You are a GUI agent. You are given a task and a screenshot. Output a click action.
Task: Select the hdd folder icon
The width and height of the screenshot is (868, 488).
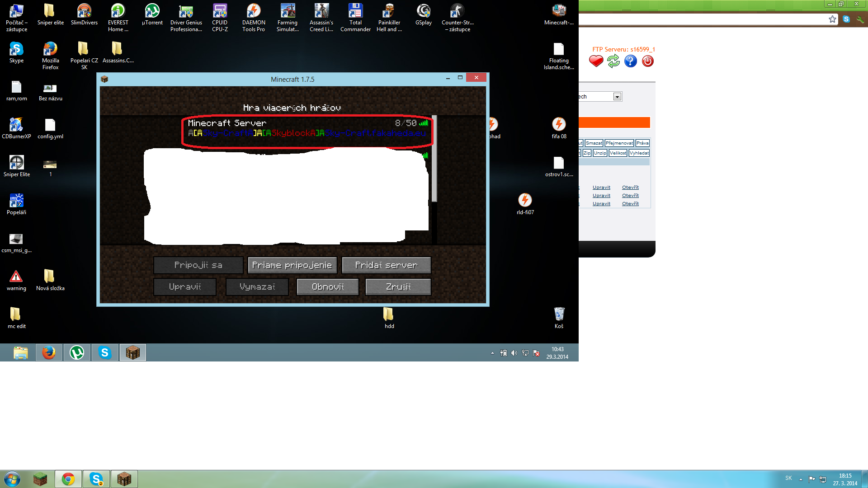click(x=389, y=318)
